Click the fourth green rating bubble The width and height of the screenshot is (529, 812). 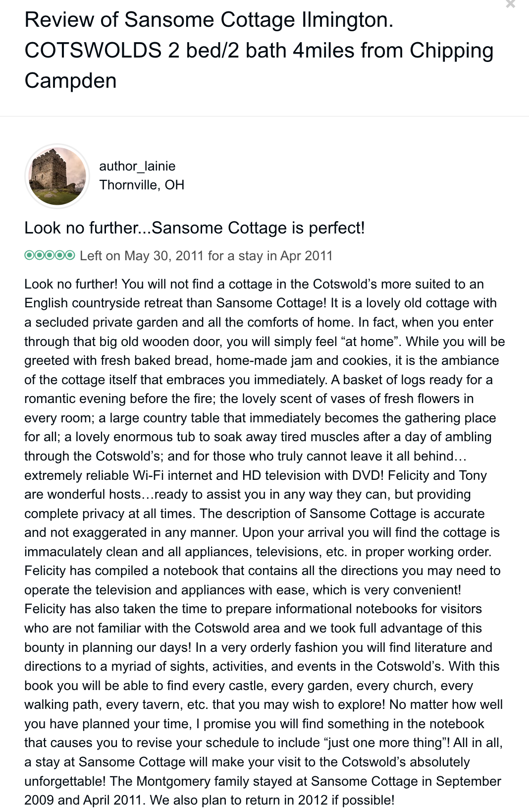pos(60,255)
